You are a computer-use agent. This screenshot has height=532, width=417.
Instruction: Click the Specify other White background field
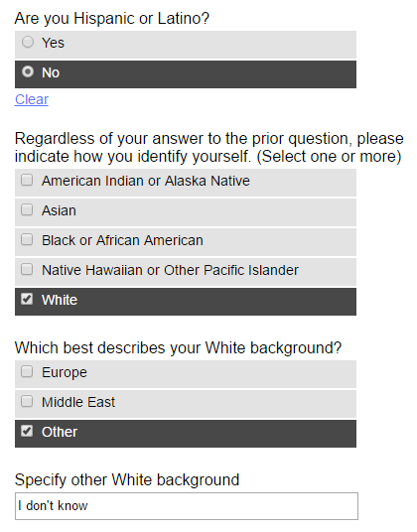coord(187,506)
